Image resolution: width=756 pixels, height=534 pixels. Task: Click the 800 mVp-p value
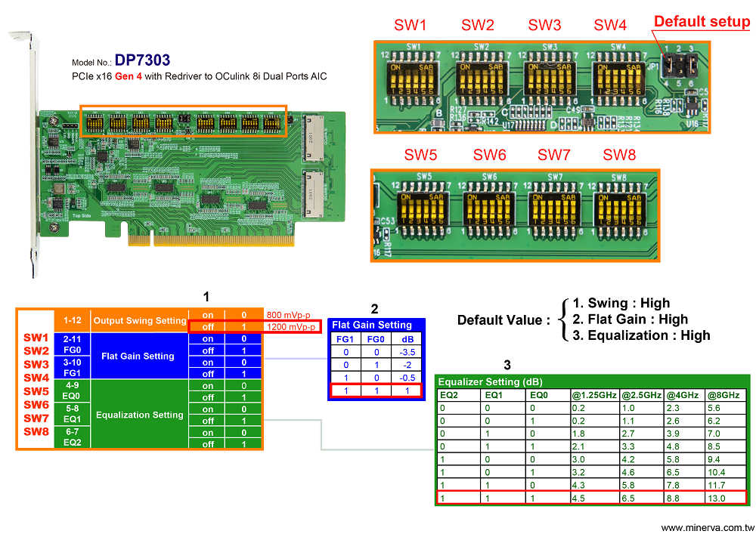pos(288,315)
